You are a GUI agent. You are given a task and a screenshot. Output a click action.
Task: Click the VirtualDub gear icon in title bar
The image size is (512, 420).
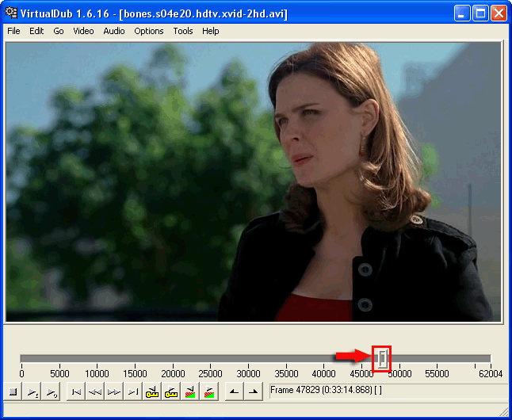coord(11,13)
